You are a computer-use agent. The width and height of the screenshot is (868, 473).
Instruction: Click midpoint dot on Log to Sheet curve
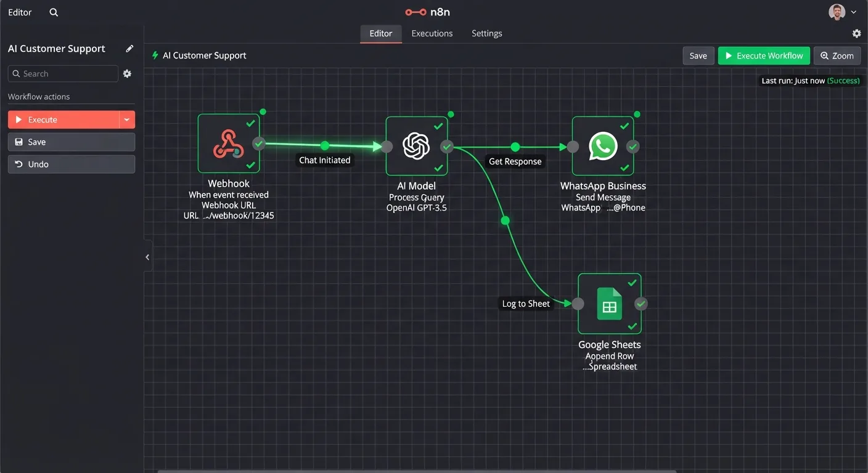(x=506, y=220)
